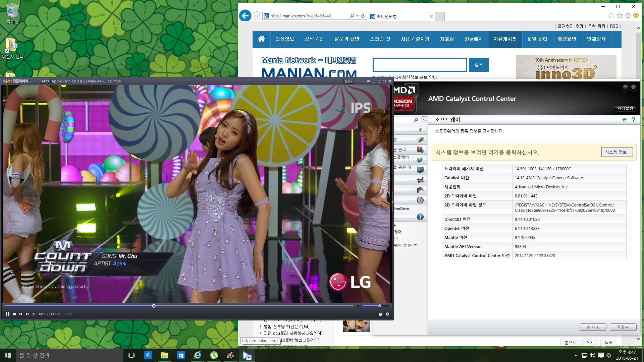Viewport: 644px width, 362px height.
Task: Launch uTorrent from the taskbar
Action: point(214,355)
